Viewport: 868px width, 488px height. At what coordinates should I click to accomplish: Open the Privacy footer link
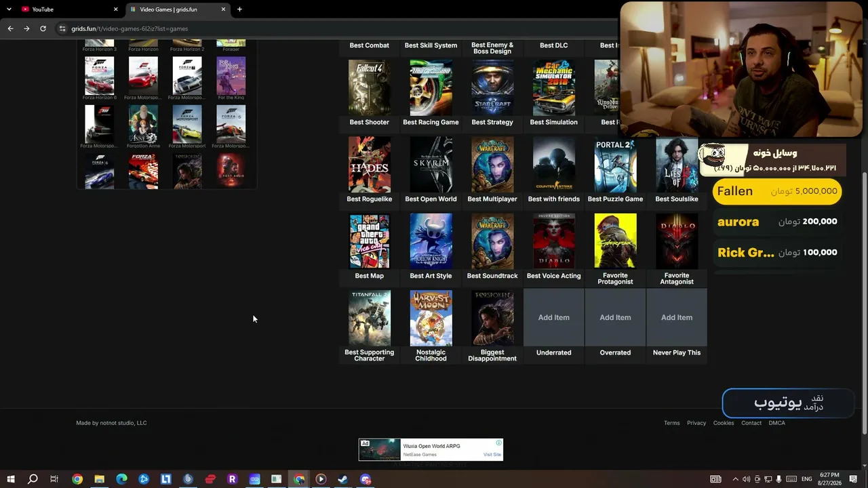(x=696, y=423)
